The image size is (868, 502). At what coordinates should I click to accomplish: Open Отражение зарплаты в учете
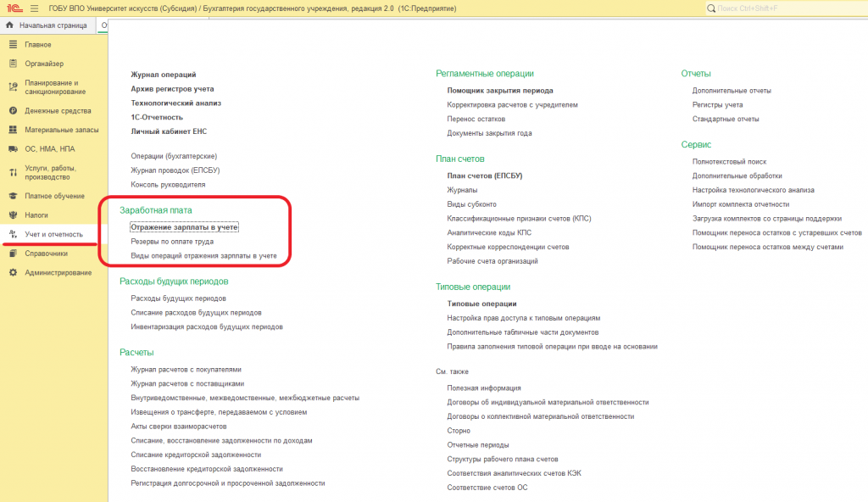(x=184, y=227)
